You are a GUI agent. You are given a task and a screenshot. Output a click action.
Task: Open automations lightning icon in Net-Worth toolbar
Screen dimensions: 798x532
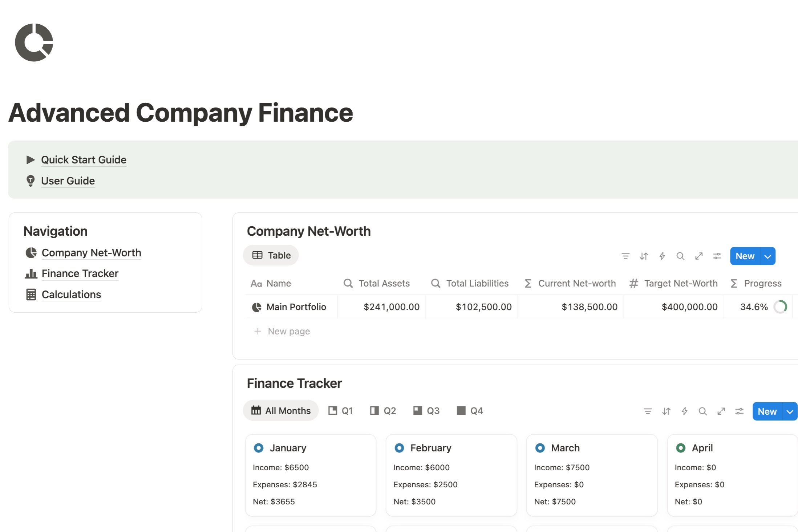pyautogui.click(x=662, y=256)
